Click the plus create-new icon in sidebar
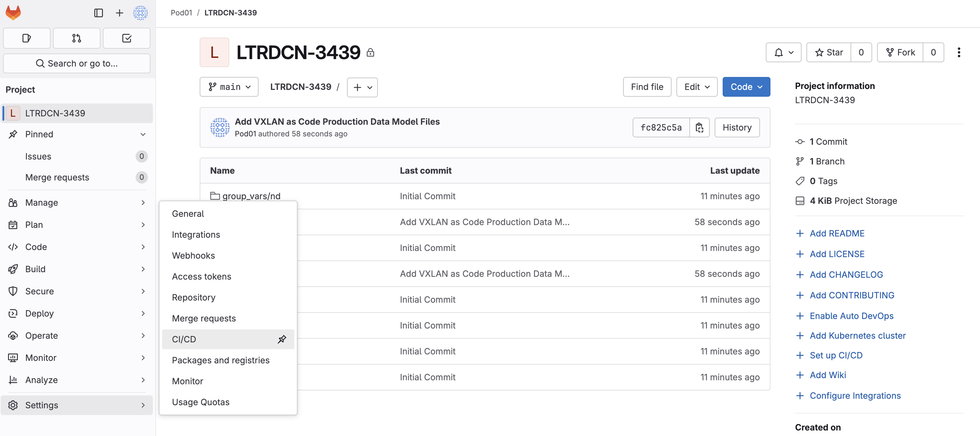Screen dimensions: 980x436 [x=120, y=13]
